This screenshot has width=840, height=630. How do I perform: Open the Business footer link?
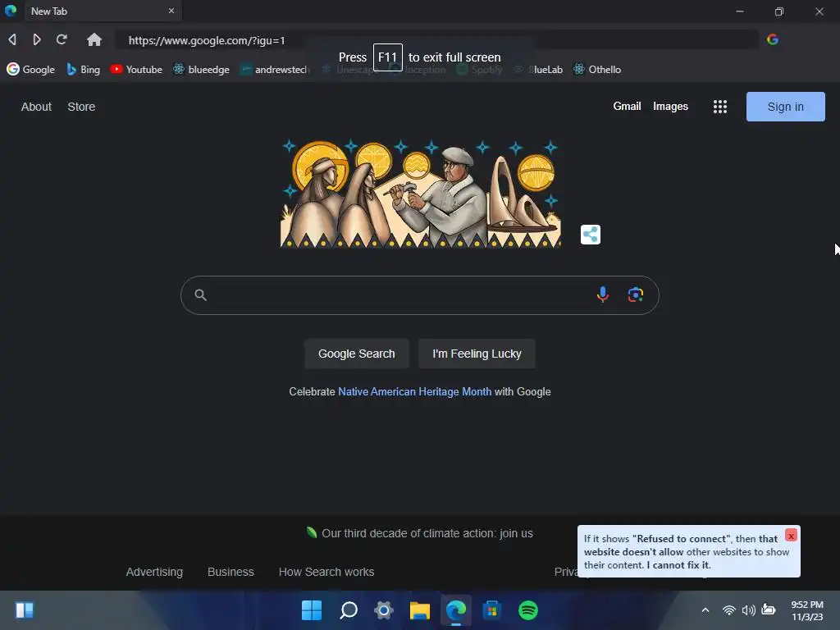coord(231,572)
